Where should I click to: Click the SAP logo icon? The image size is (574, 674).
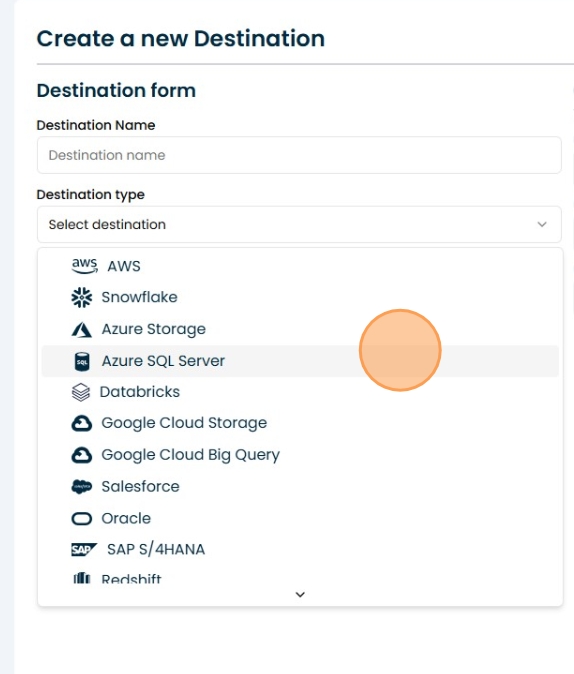point(84,549)
